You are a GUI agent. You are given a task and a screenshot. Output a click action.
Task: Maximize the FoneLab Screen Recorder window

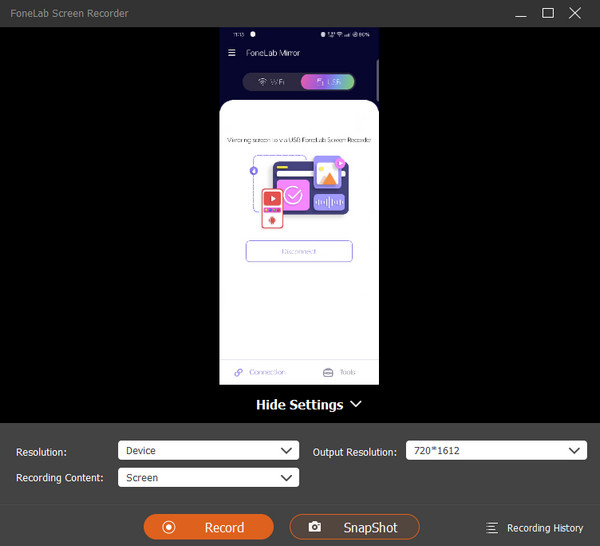[548, 13]
